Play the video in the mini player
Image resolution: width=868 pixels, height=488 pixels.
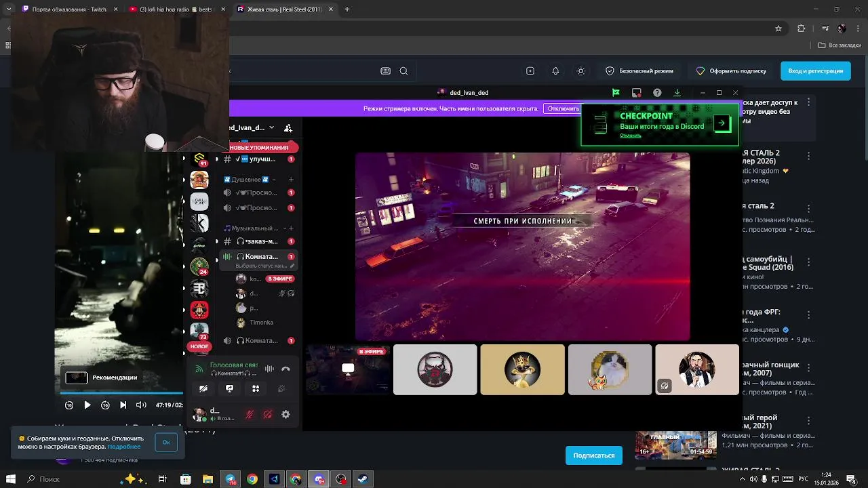[x=87, y=405]
